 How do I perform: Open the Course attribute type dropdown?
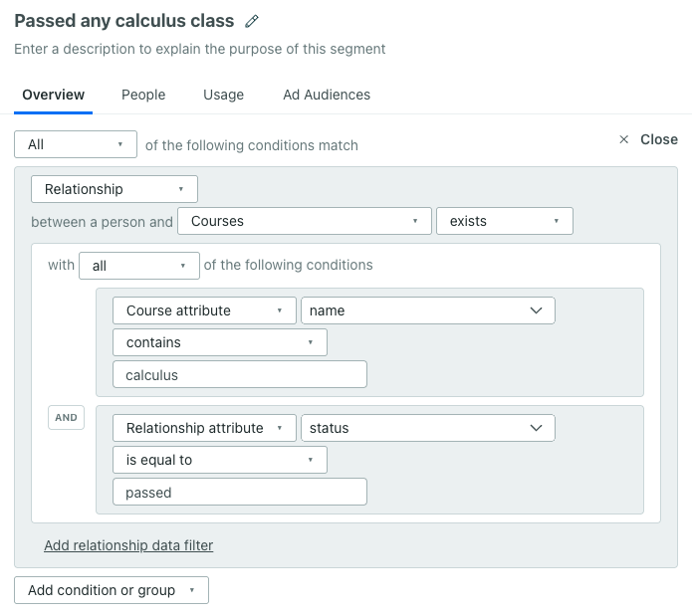pos(204,310)
